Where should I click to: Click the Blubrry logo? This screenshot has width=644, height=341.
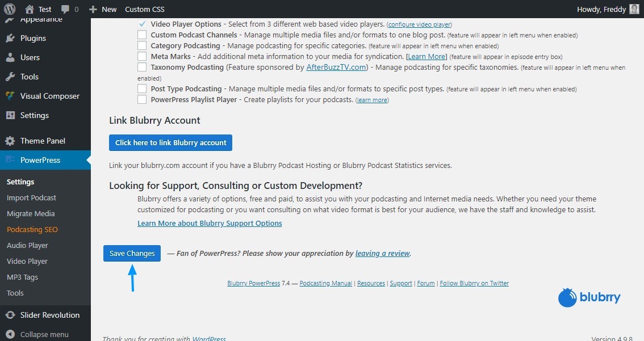click(589, 297)
